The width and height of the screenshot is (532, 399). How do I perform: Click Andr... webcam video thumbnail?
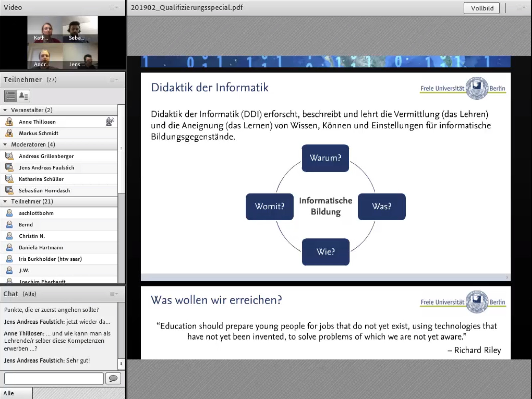[45, 56]
